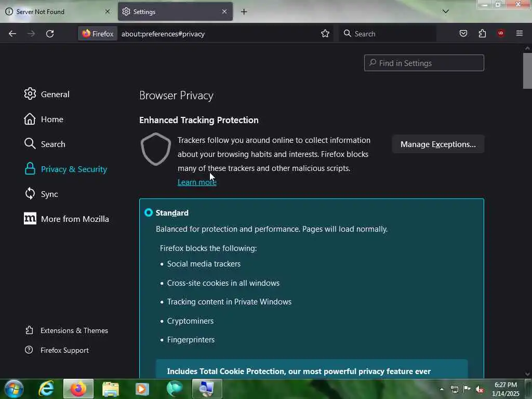The image size is (532, 399).
Task: Click the page vertical scrollbar thumb
Action: 527,71
